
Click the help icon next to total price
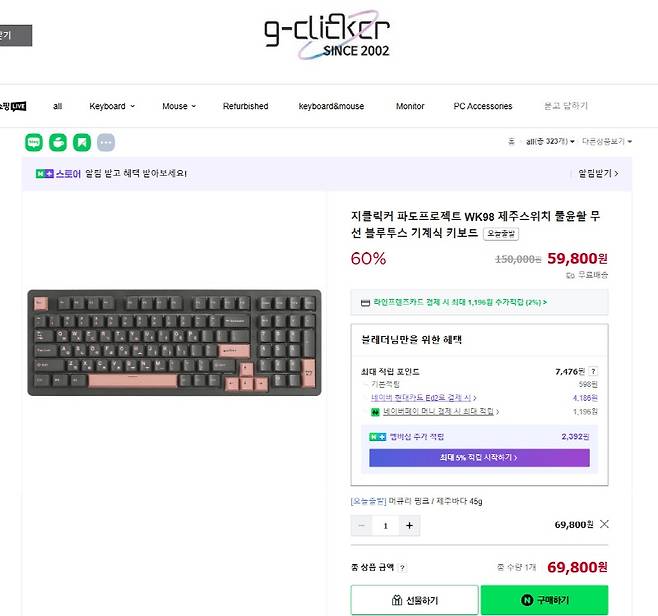tap(402, 568)
